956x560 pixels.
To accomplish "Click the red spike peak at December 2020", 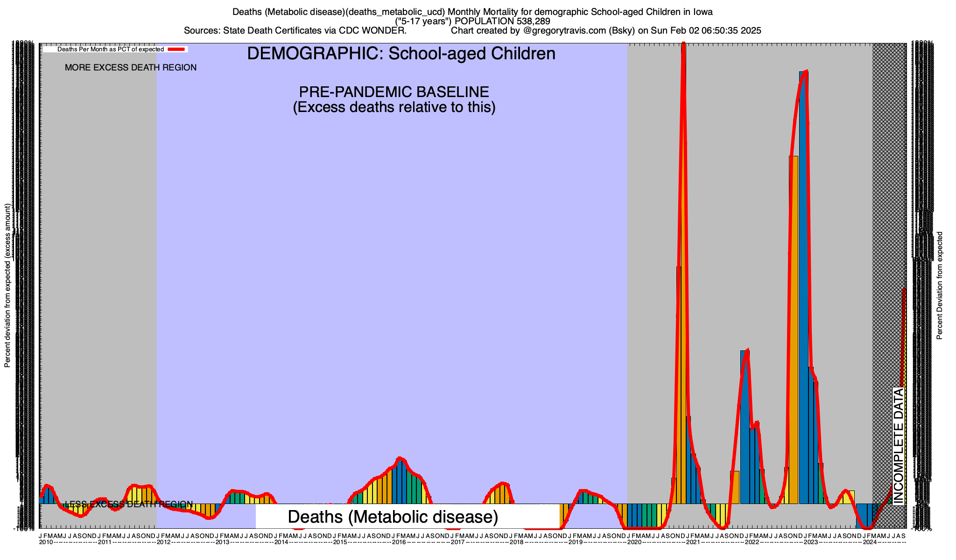I will pyautogui.click(x=683, y=44).
